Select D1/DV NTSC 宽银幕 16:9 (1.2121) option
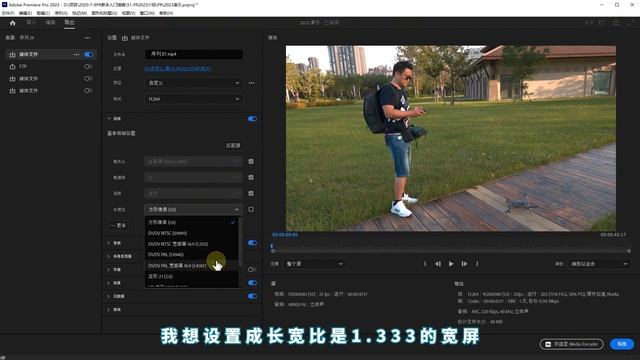 (x=192, y=244)
